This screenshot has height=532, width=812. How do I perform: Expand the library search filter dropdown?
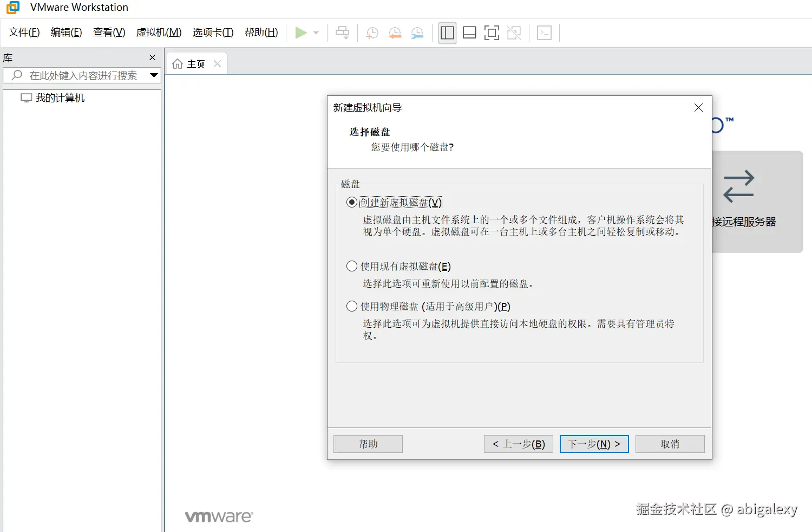click(154, 75)
